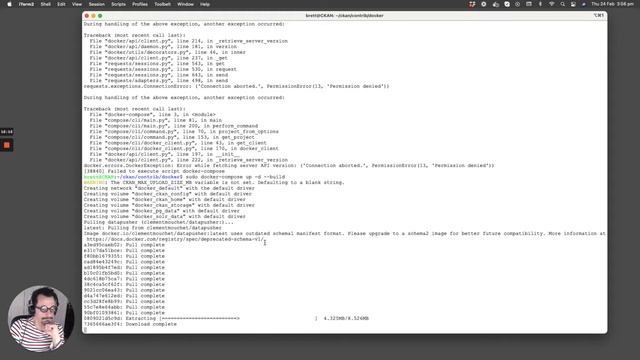Click traceback line 'command.py line 70 project_from_options'

pyautogui.click(x=184, y=132)
